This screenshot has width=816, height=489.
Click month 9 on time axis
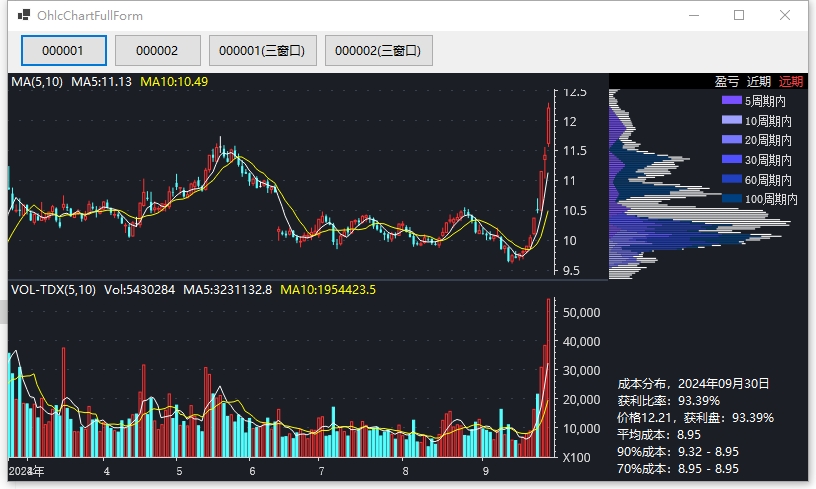pyautogui.click(x=486, y=471)
